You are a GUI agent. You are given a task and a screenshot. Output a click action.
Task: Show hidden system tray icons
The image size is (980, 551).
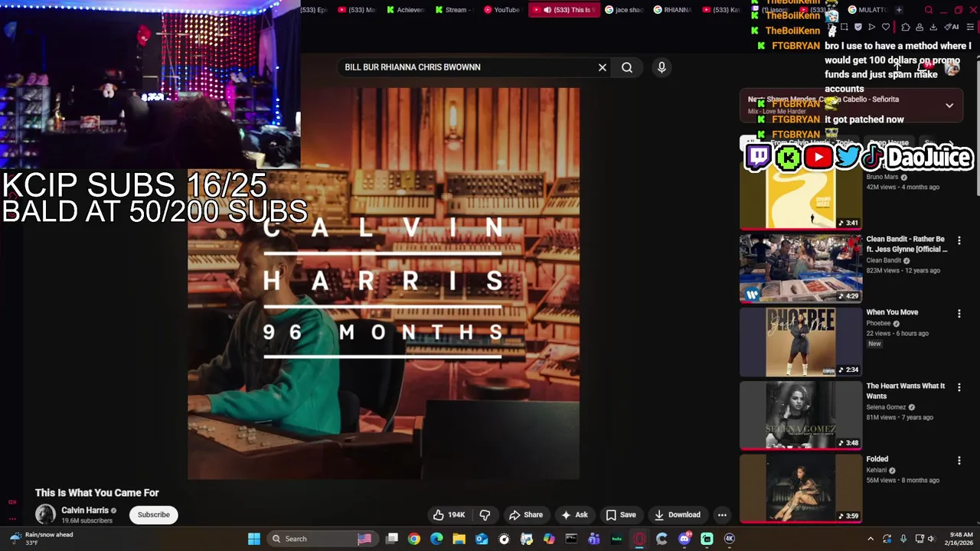pyautogui.click(x=870, y=539)
